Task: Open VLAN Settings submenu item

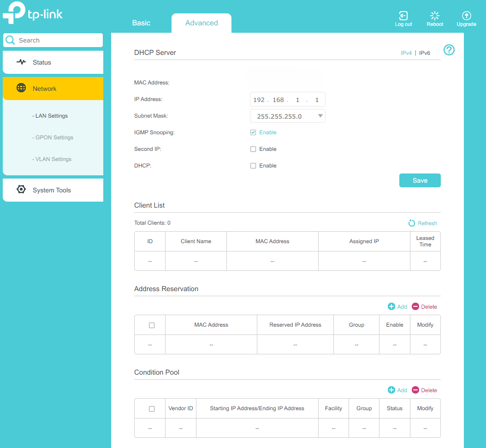Action: click(x=52, y=159)
